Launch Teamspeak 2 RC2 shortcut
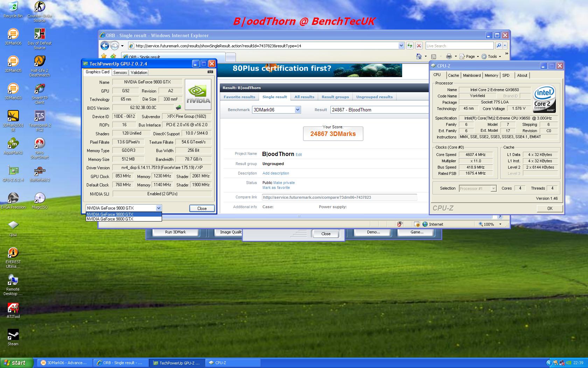 click(40, 121)
